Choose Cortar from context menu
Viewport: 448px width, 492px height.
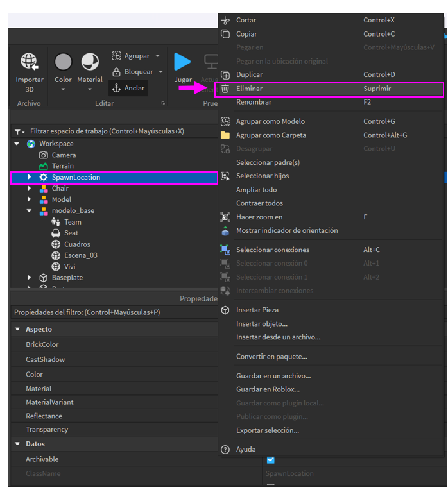[331, 21]
